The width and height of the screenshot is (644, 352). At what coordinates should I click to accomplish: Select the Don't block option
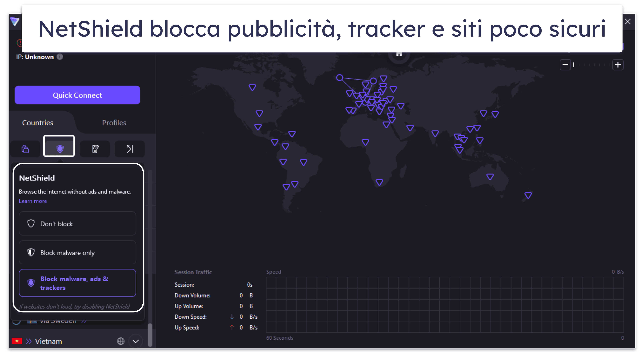tap(77, 223)
